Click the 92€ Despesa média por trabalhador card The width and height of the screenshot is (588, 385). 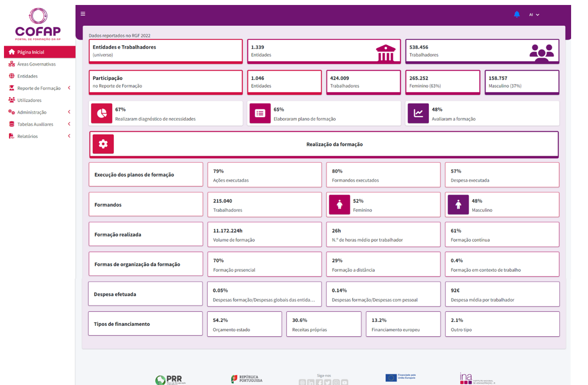[x=502, y=294]
